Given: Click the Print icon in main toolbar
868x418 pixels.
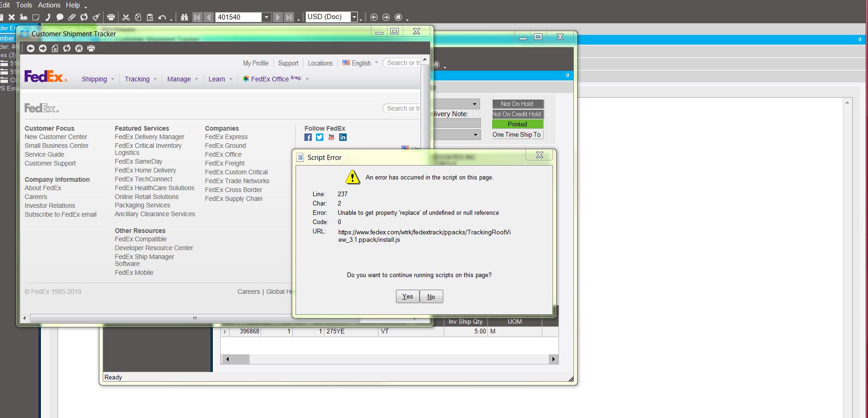Looking at the screenshot, I should (x=111, y=17).
